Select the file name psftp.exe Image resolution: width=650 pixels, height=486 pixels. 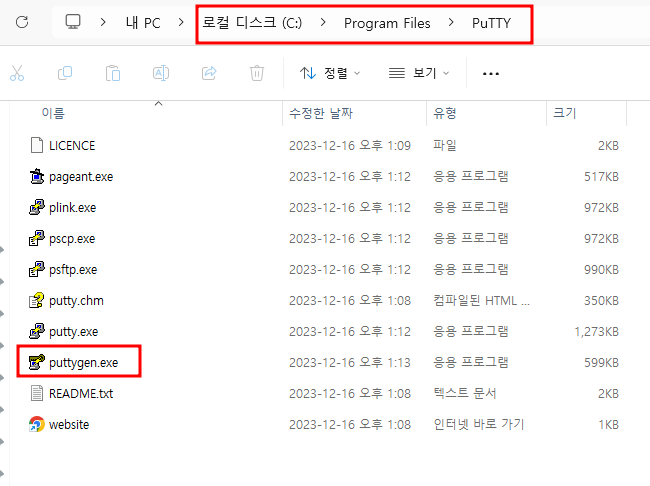73,270
